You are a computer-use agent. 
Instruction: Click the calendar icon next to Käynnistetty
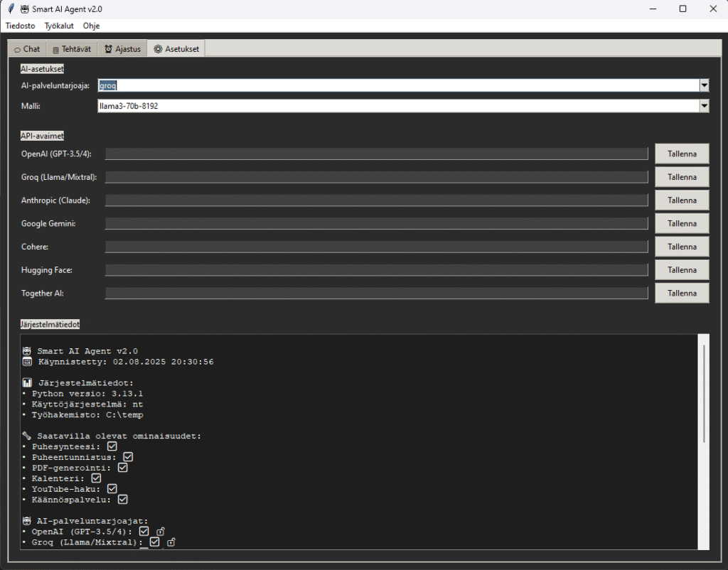[27, 362]
